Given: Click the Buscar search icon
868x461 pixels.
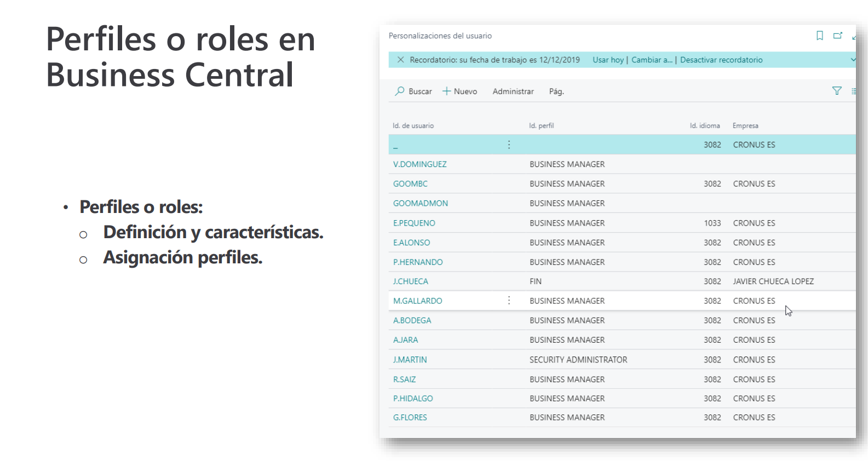Looking at the screenshot, I should pyautogui.click(x=400, y=91).
